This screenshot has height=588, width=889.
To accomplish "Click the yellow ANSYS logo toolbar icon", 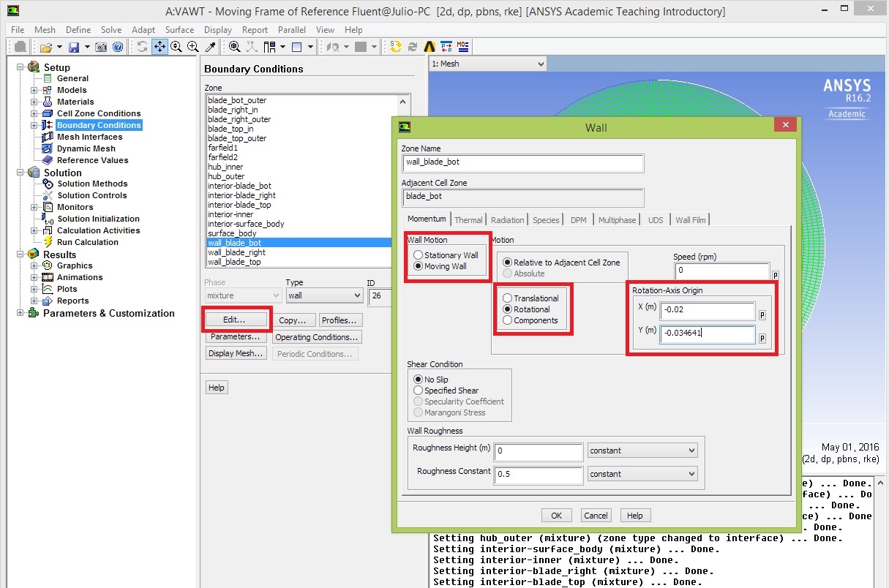I will point(430,47).
